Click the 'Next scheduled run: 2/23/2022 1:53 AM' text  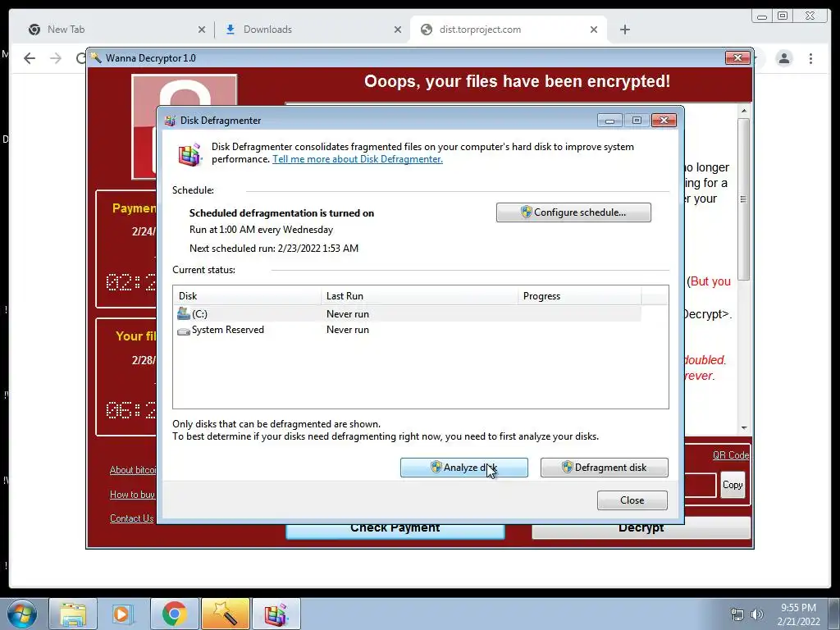pos(274,249)
